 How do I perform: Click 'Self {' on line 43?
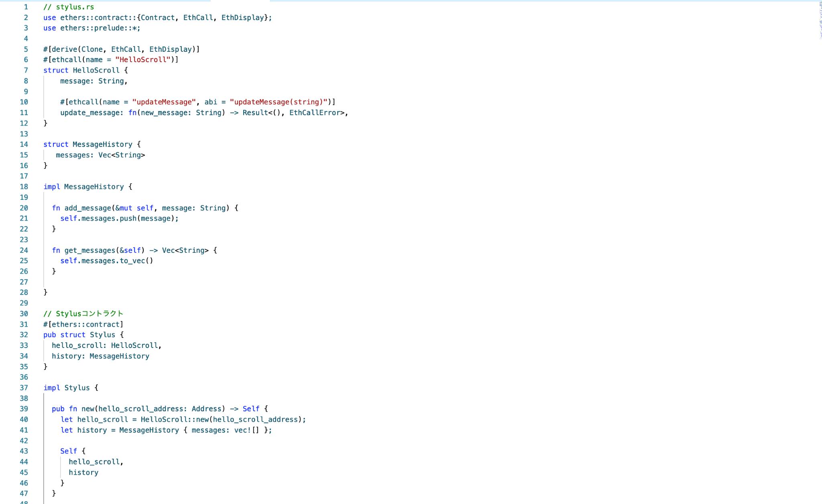[73, 451]
